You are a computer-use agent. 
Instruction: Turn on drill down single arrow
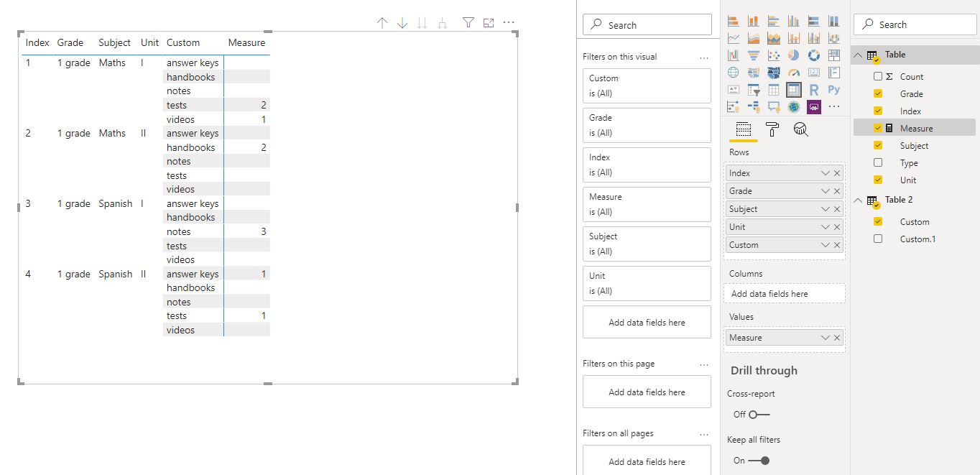coord(402,23)
